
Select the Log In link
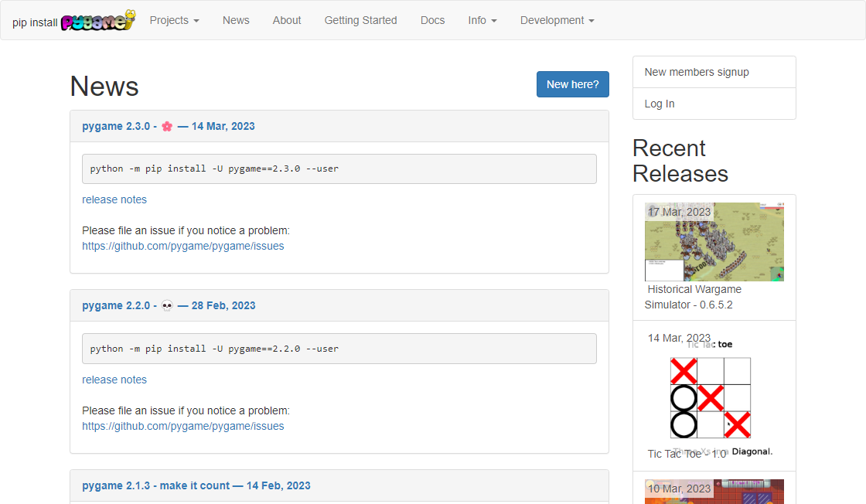click(x=660, y=104)
